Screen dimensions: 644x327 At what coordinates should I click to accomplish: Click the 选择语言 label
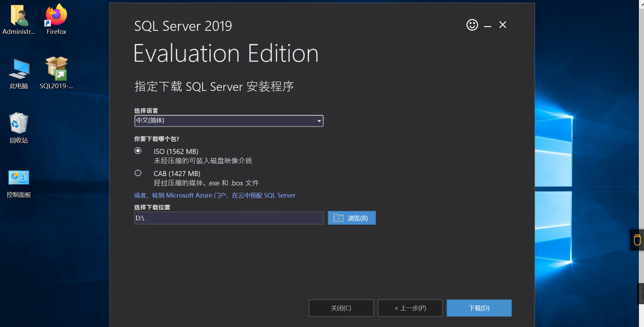point(146,111)
